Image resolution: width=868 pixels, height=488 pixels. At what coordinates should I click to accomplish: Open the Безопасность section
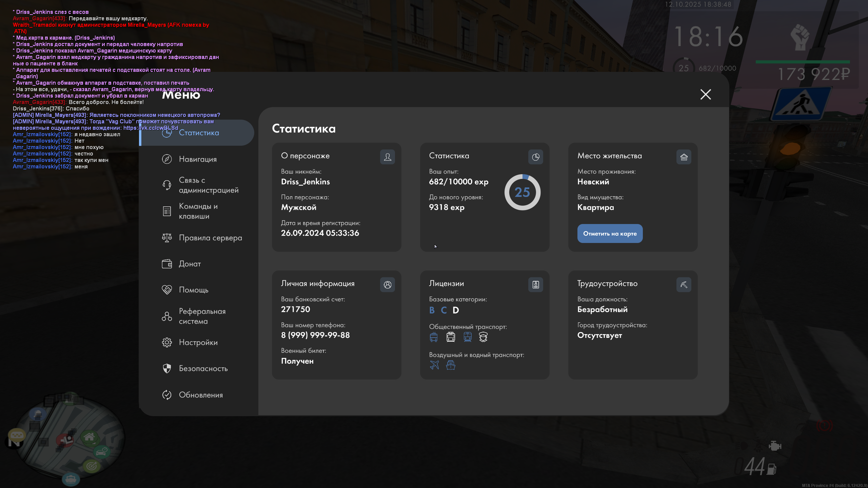click(203, 368)
